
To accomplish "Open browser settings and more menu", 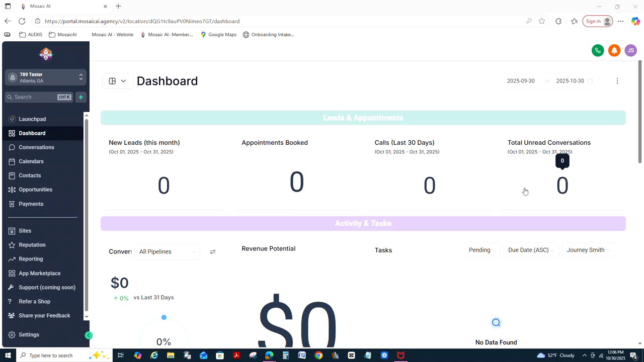I will (x=621, y=21).
